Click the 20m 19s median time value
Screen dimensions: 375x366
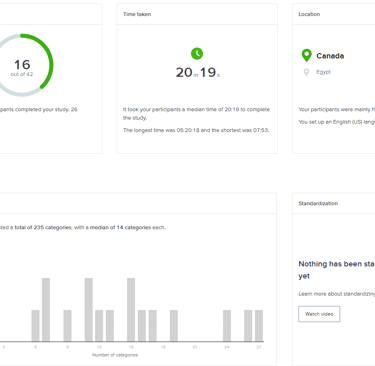(198, 72)
